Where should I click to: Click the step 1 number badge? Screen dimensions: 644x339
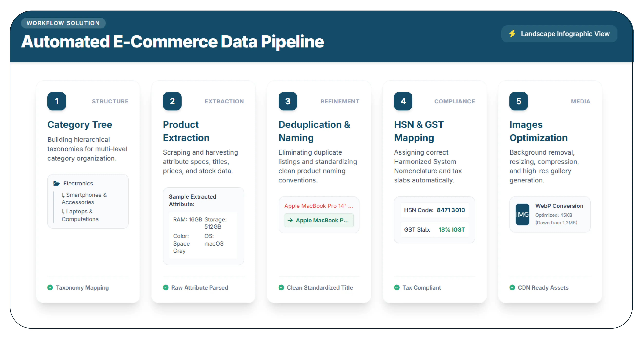[57, 101]
